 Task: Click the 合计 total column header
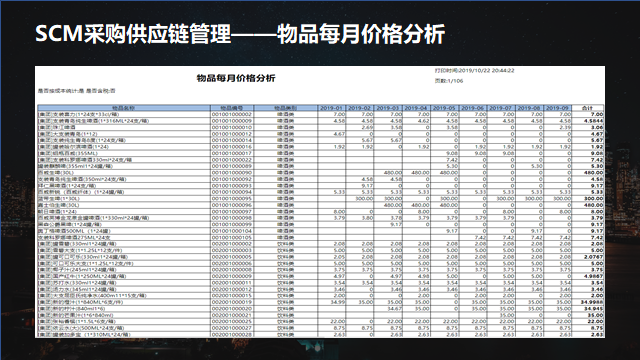(588, 108)
